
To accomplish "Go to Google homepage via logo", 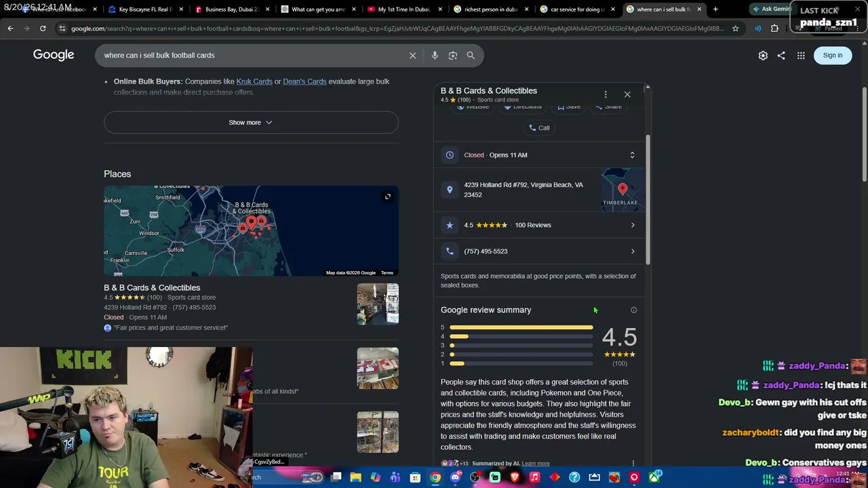I will tap(54, 55).
